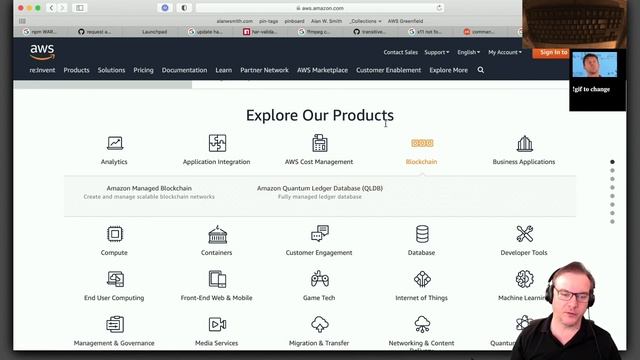
Task: Click the pinboard bookmark
Action: 294,21
